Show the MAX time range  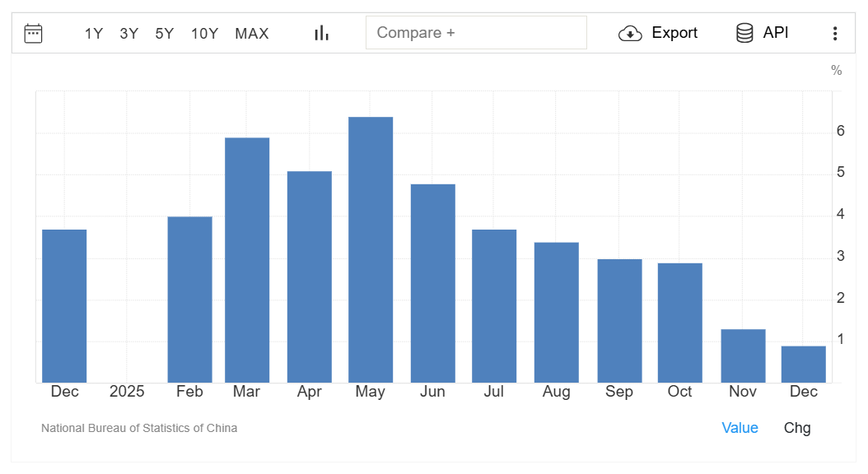point(252,34)
